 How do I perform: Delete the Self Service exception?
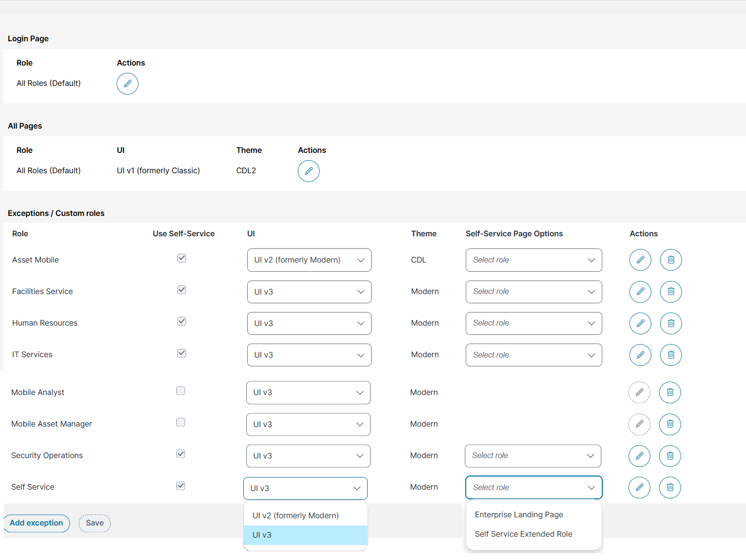coord(670,488)
